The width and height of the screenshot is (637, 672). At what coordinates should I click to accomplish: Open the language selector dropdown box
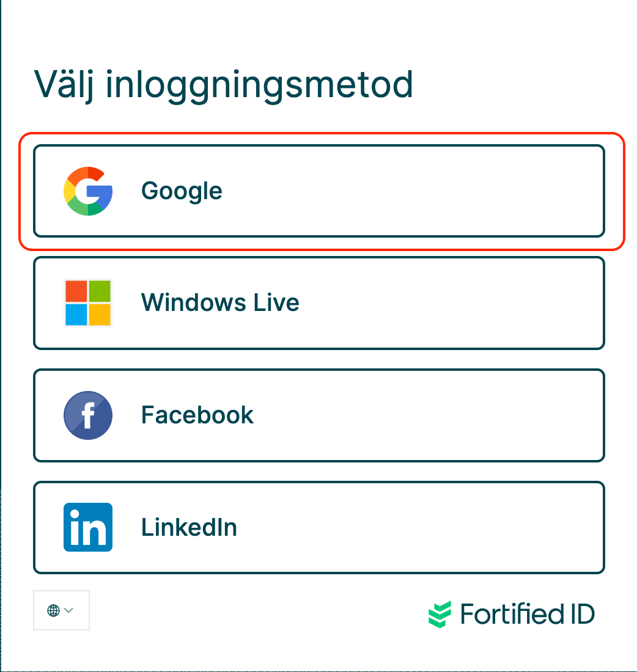[x=61, y=610]
